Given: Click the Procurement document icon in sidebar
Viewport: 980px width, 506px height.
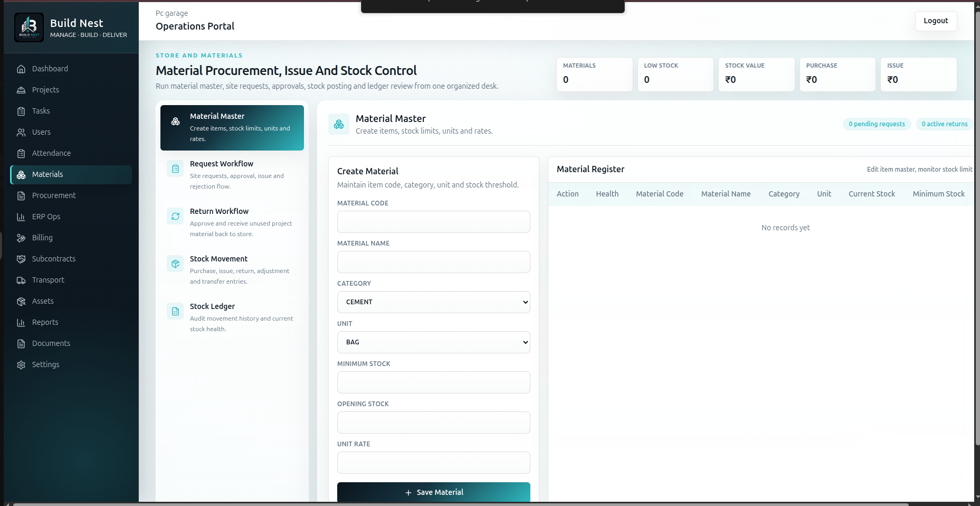Looking at the screenshot, I should click(21, 195).
